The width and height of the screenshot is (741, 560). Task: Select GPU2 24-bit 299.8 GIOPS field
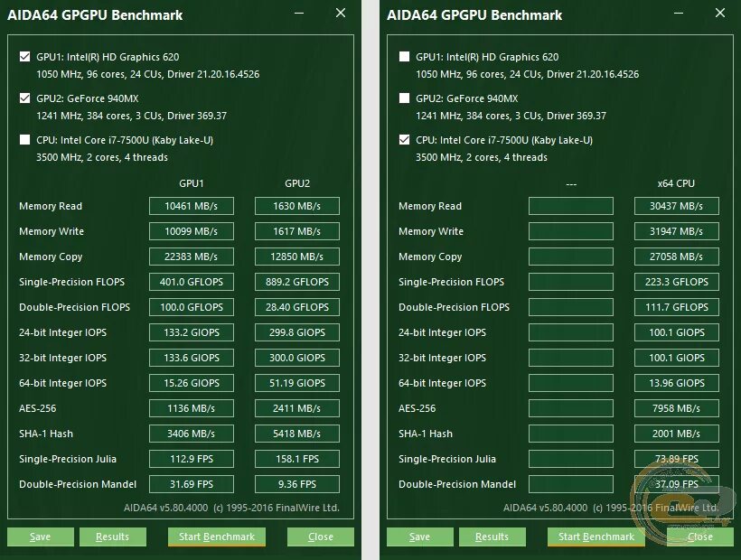click(296, 332)
